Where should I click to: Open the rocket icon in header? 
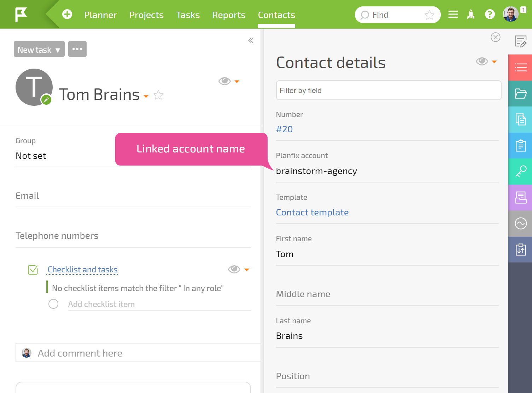pyautogui.click(x=471, y=15)
